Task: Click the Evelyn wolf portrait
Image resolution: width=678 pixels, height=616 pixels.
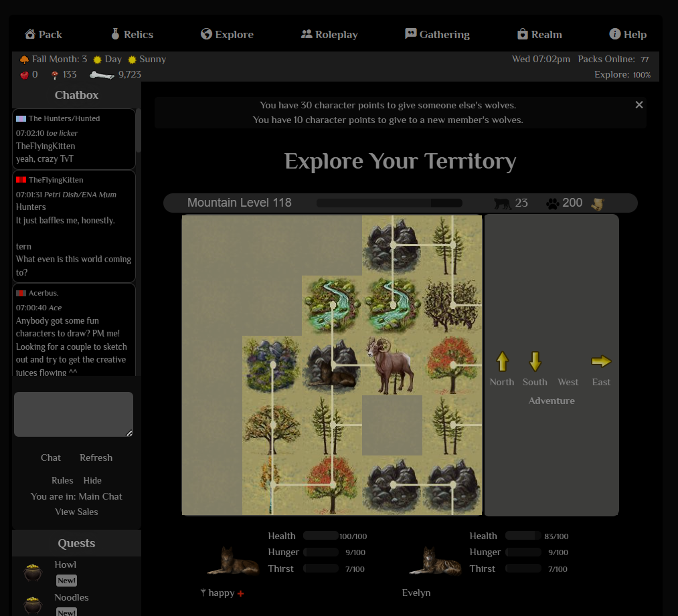Action: pyautogui.click(x=436, y=561)
